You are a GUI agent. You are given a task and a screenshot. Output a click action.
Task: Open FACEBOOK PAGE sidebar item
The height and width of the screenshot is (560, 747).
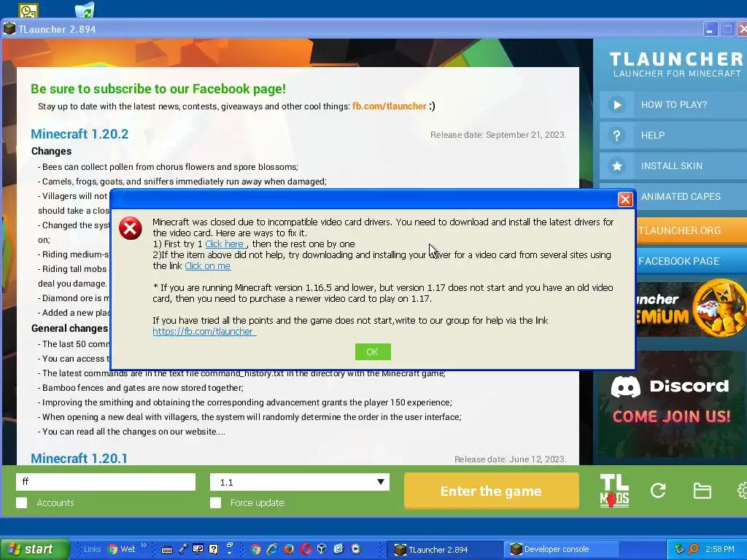click(x=691, y=261)
